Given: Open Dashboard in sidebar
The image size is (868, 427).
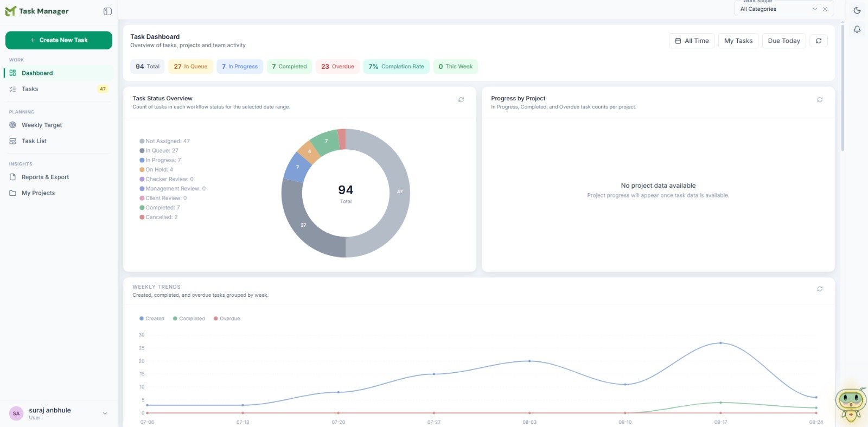Looking at the screenshot, I should pos(59,73).
